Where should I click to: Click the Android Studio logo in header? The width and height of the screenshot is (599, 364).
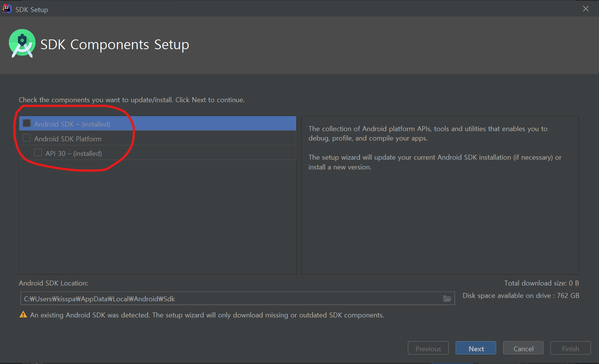[22, 44]
